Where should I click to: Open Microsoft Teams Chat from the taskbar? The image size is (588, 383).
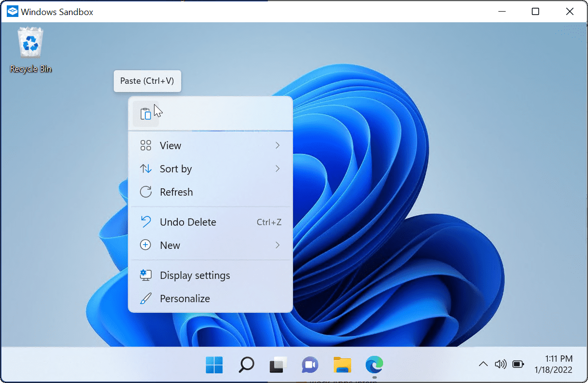[309, 365]
